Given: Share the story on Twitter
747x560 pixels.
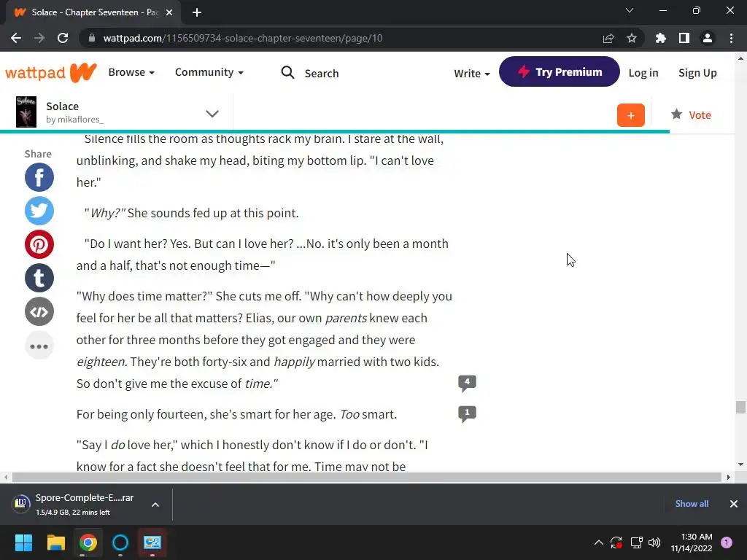Looking at the screenshot, I should [39, 211].
